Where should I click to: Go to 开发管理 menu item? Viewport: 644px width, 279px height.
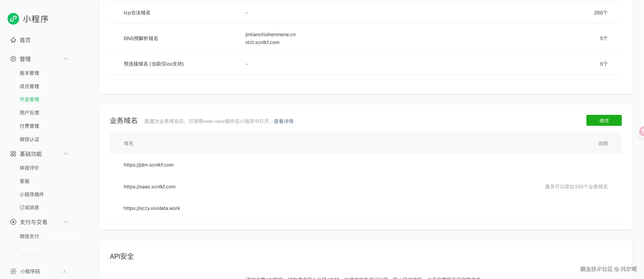coord(29,99)
